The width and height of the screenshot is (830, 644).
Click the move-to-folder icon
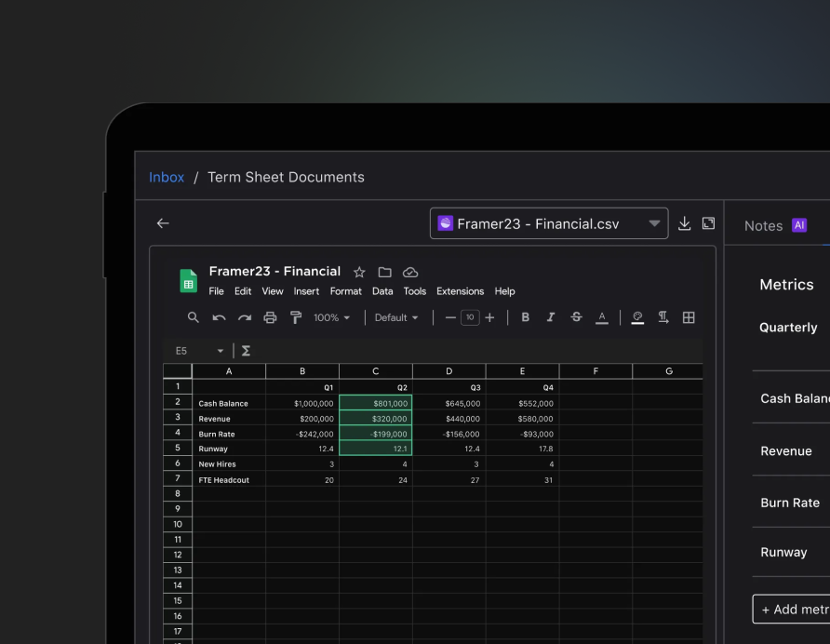pos(385,273)
